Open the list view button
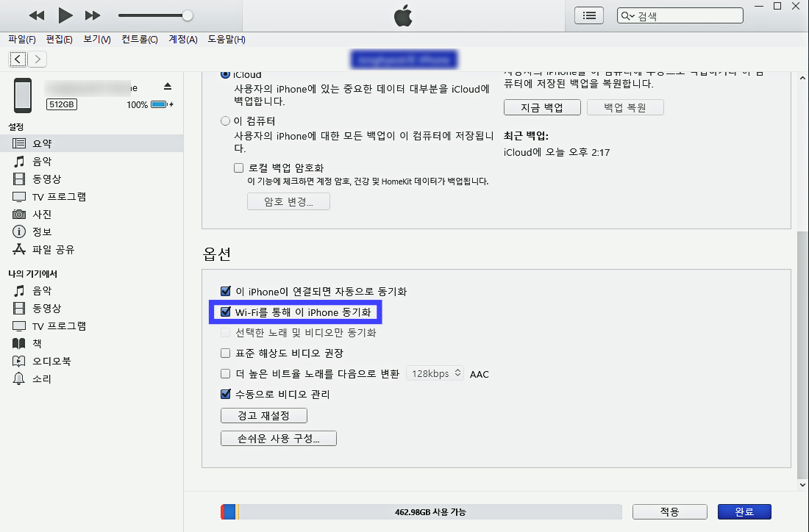 point(588,15)
